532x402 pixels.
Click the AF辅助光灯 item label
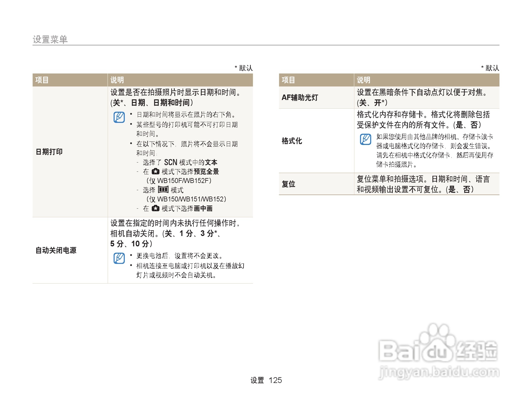pyautogui.click(x=300, y=97)
